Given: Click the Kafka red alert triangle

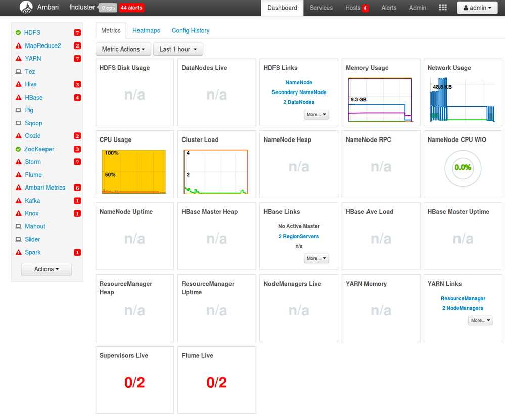Looking at the screenshot, I should coord(19,200).
